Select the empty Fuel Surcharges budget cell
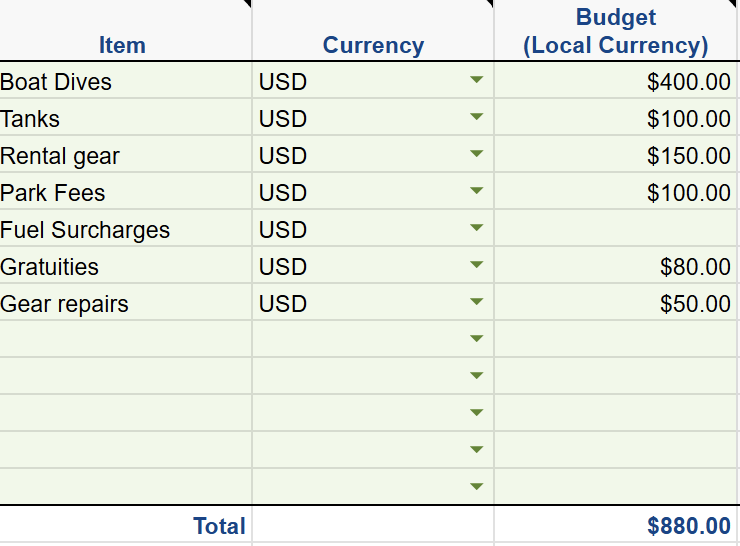 tap(615, 229)
